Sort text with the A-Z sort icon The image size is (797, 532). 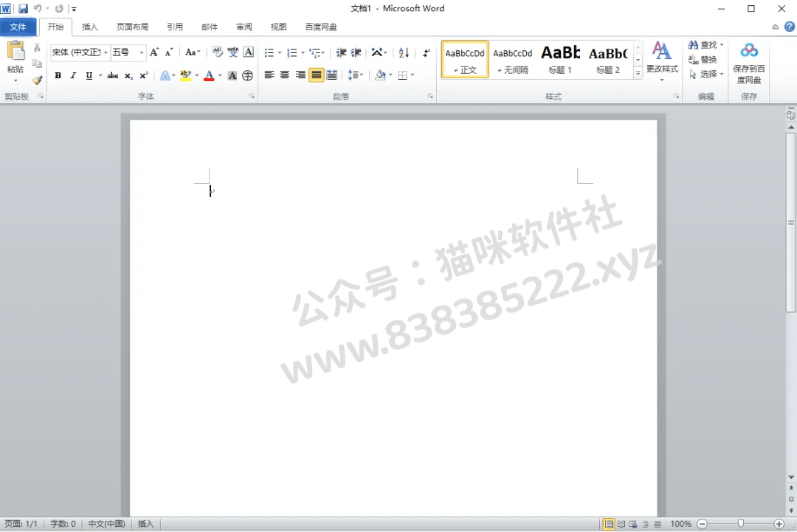coord(404,53)
